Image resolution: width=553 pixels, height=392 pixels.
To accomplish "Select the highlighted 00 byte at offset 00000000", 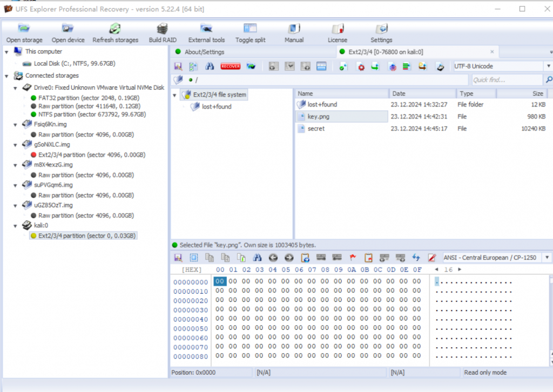I will tap(220, 281).
